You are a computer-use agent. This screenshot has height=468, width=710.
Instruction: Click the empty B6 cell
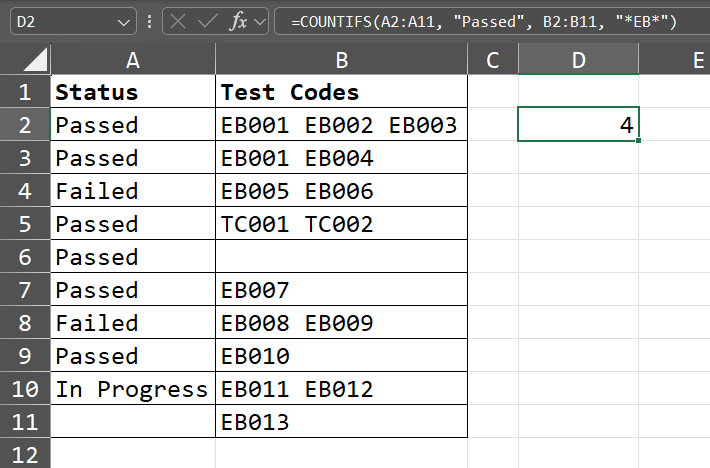click(x=341, y=257)
